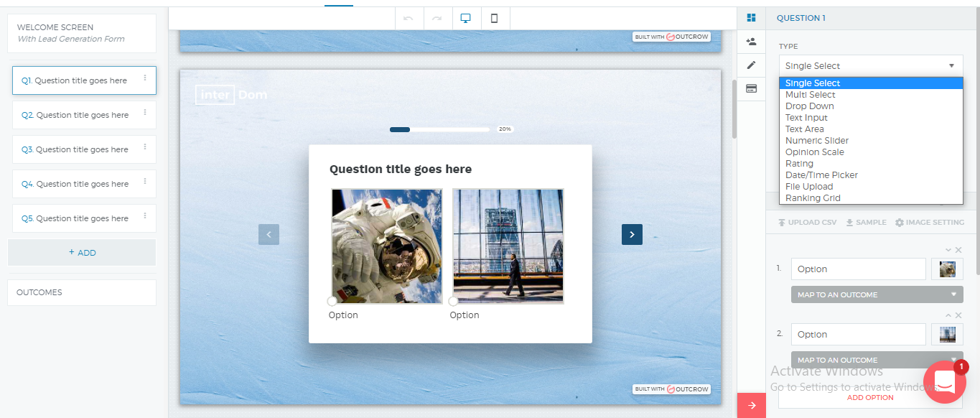980x418 pixels.
Task: Choose Text Input from type list
Action: click(x=871, y=118)
